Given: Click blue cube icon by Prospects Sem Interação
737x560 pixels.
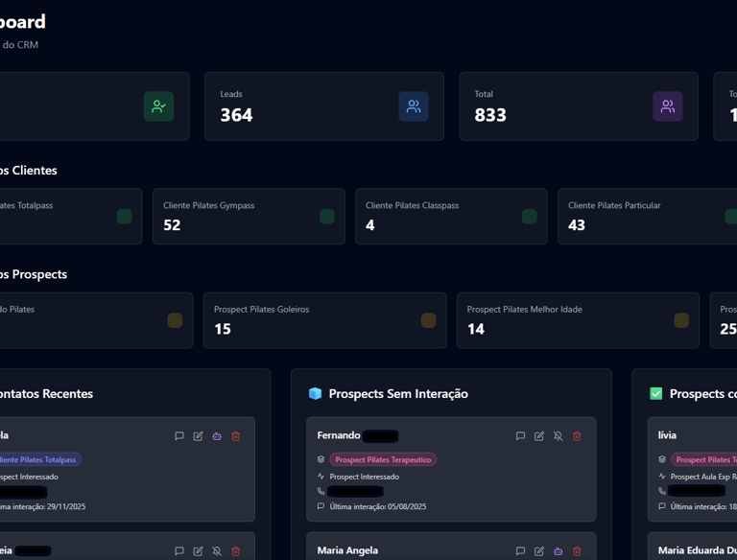Looking at the screenshot, I should pos(315,394).
